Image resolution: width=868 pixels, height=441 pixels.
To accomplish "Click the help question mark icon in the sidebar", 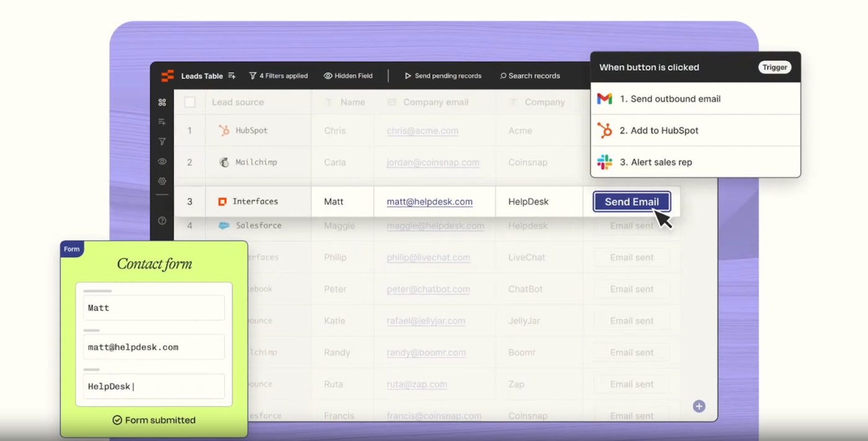I will tap(162, 221).
